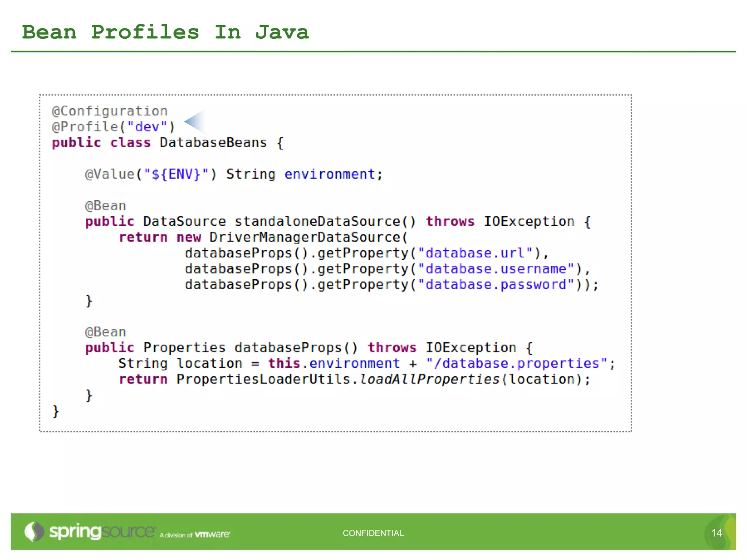The image size is (747, 560).
Task: Click the @Profile("dev") annotation
Action: (x=113, y=127)
